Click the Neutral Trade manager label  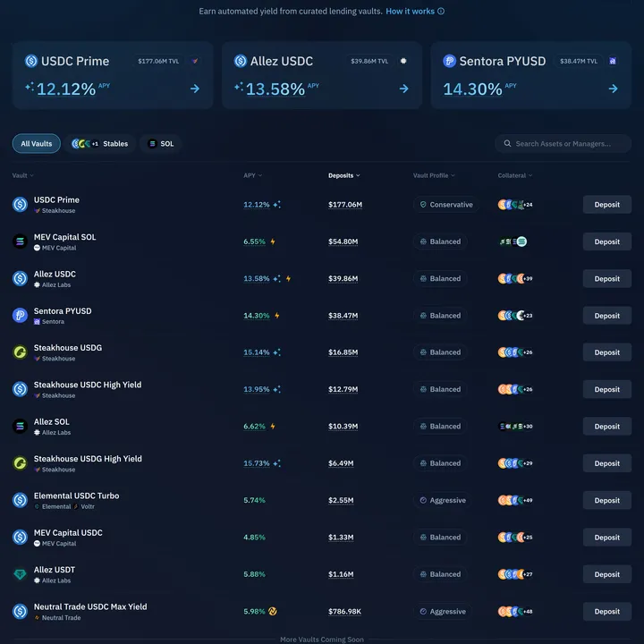tap(61, 618)
